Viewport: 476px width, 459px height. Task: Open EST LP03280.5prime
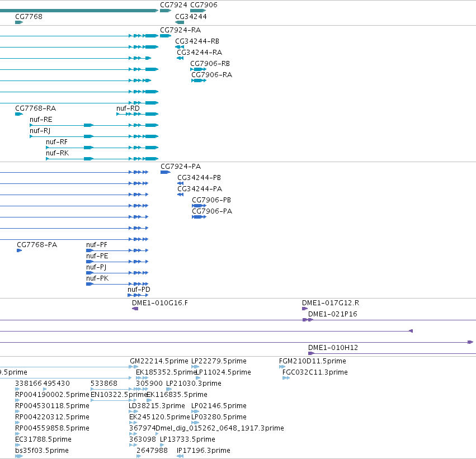click(219, 418)
